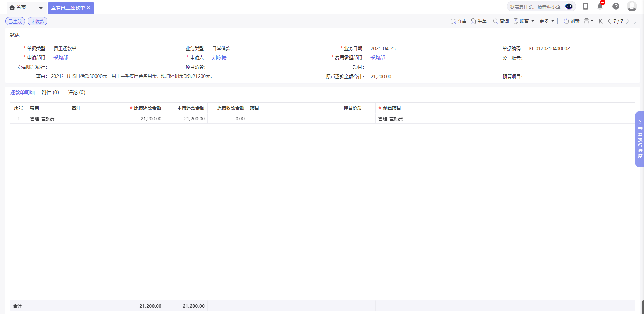Click the assistant robot icon in search bar

coord(568,6)
